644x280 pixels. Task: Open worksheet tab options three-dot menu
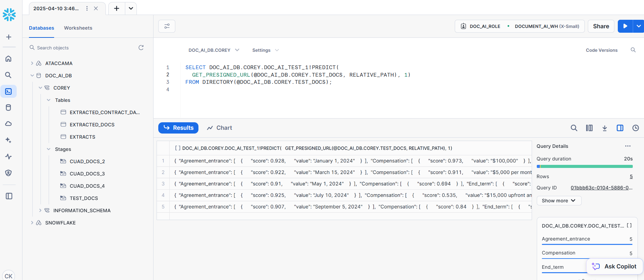click(87, 9)
